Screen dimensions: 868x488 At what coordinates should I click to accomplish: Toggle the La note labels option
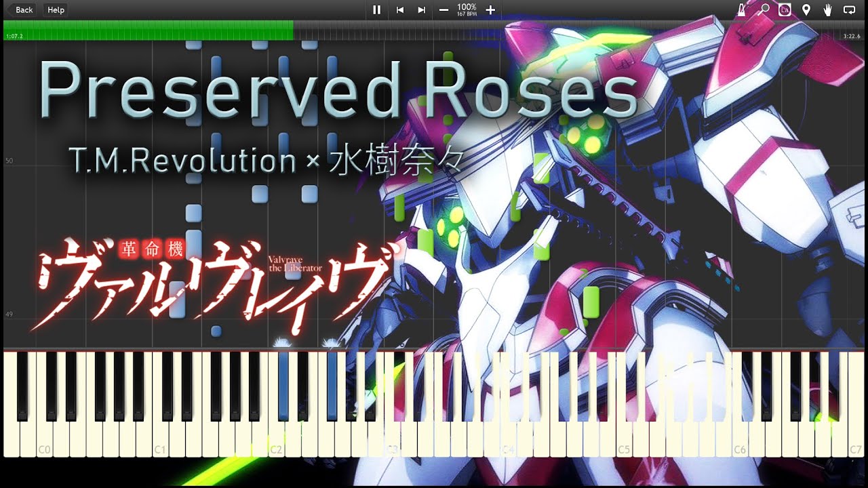[785, 9]
